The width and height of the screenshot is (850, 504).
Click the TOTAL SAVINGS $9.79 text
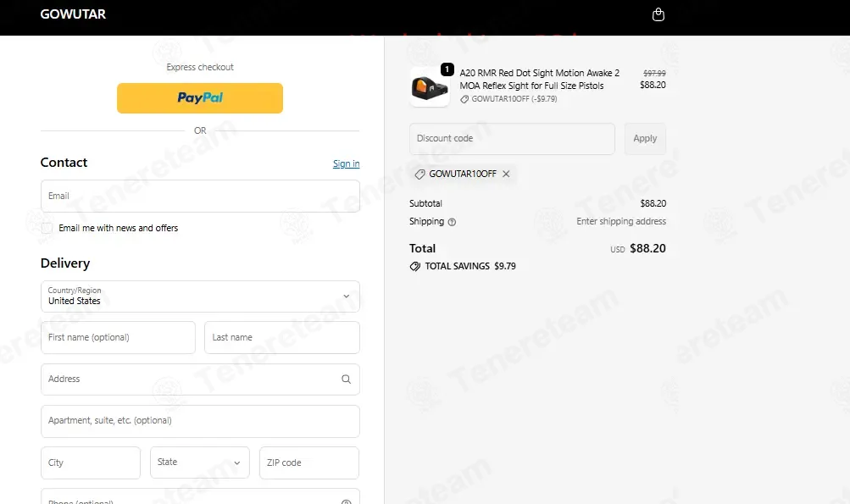pyautogui.click(x=470, y=266)
